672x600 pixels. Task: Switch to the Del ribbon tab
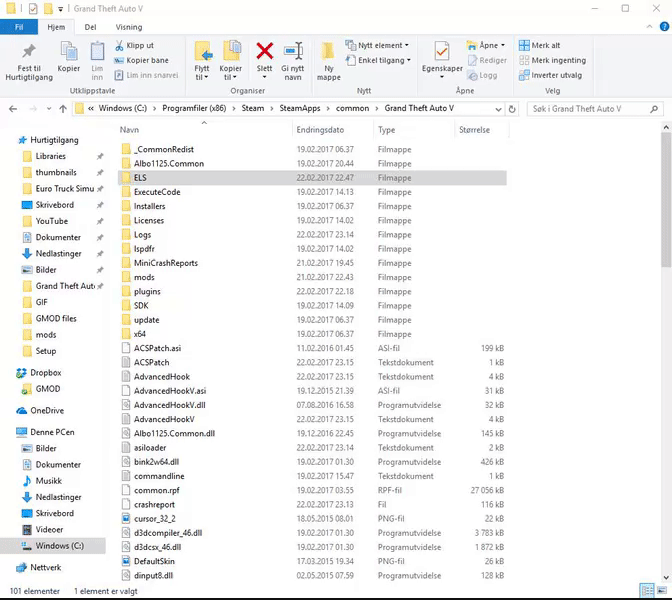coord(90,27)
